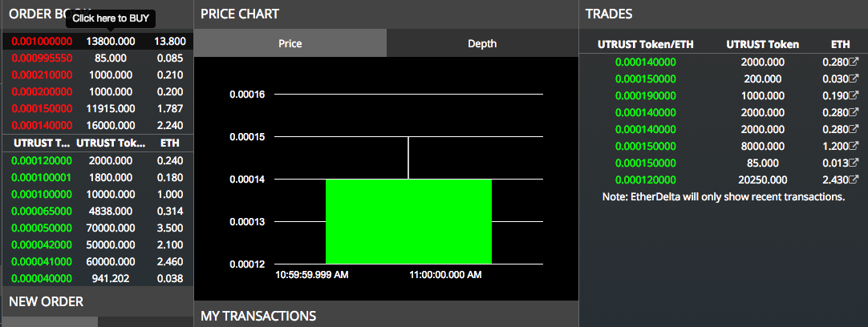
Task: Click the PRICE CHART panel heading
Action: coord(240,14)
